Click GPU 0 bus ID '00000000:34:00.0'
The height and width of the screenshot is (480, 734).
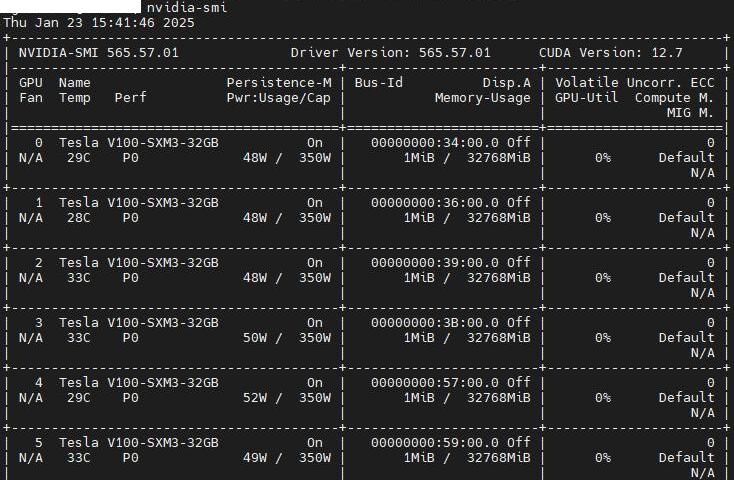435,142
